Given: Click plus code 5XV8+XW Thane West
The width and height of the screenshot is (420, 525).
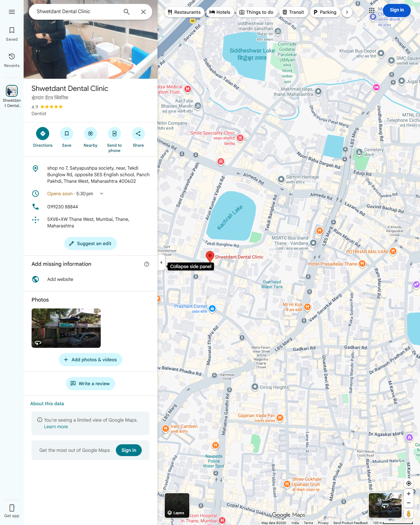Looking at the screenshot, I should point(91,222).
